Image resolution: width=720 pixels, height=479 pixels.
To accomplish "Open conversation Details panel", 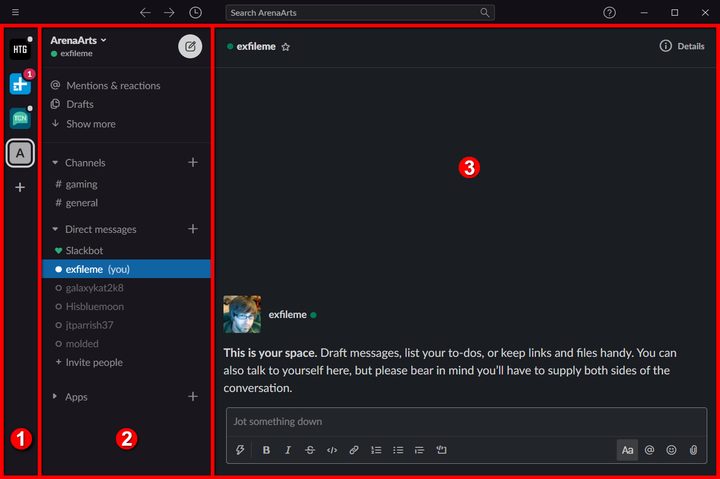I will tap(682, 46).
